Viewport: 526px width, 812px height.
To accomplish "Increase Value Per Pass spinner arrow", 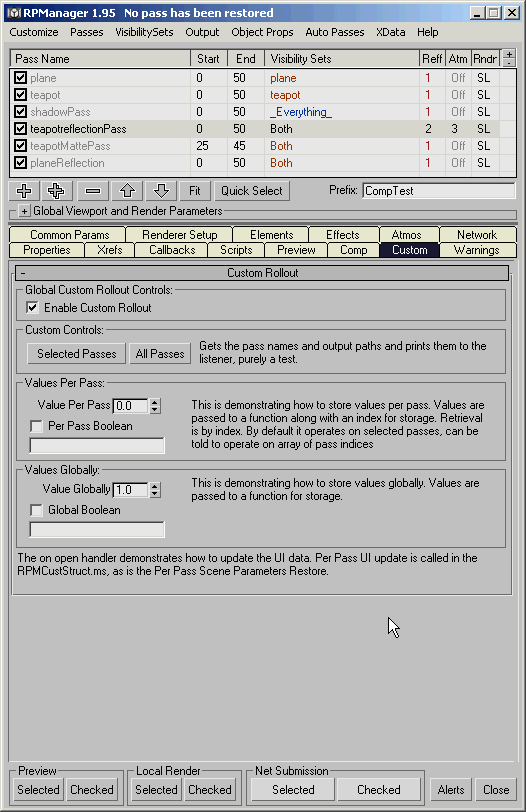I will 155,402.
